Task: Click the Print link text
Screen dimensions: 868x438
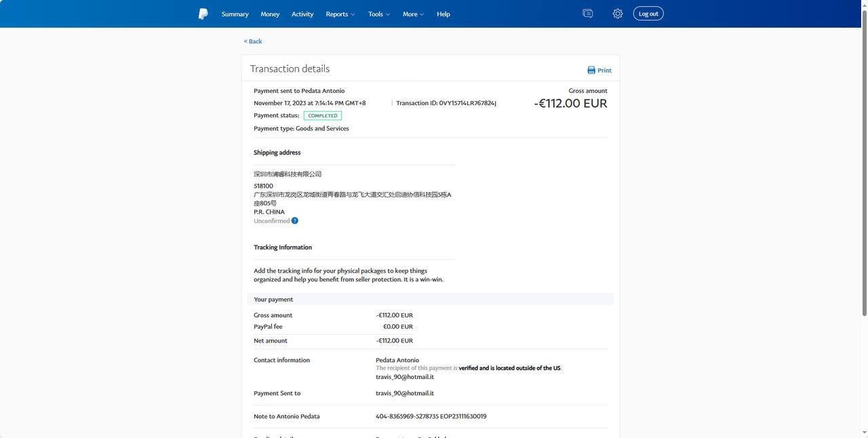Action: (x=604, y=71)
